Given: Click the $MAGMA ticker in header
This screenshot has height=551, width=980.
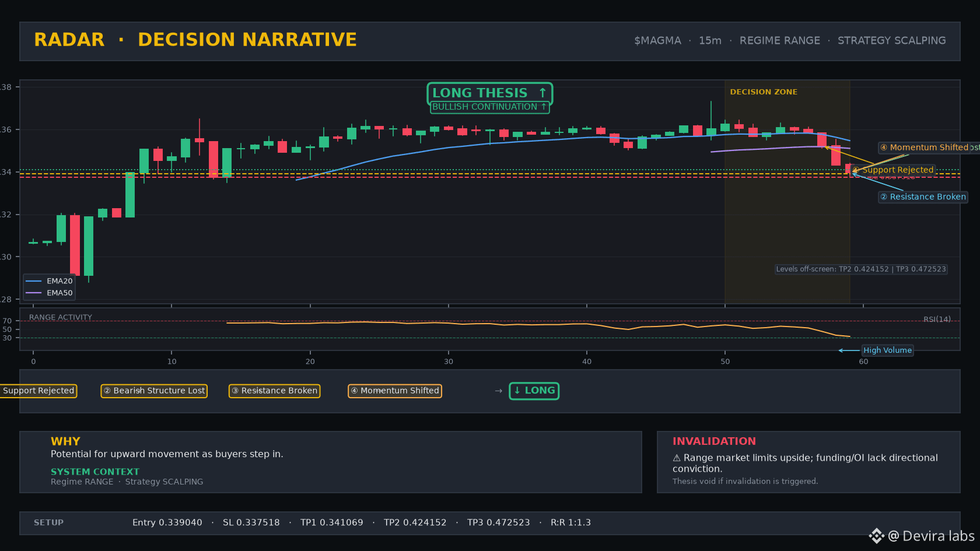Looking at the screenshot, I should click(657, 41).
